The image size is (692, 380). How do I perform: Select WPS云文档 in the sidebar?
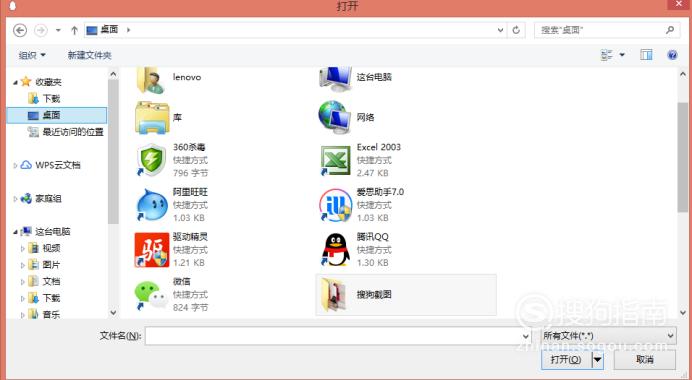pyautogui.click(x=58, y=165)
